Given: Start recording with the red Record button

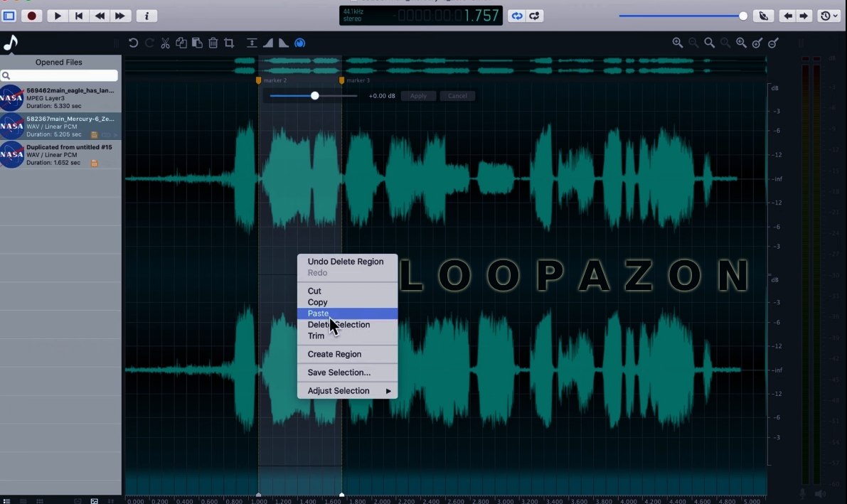Looking at the screenshot, I should tap(32, 16).
